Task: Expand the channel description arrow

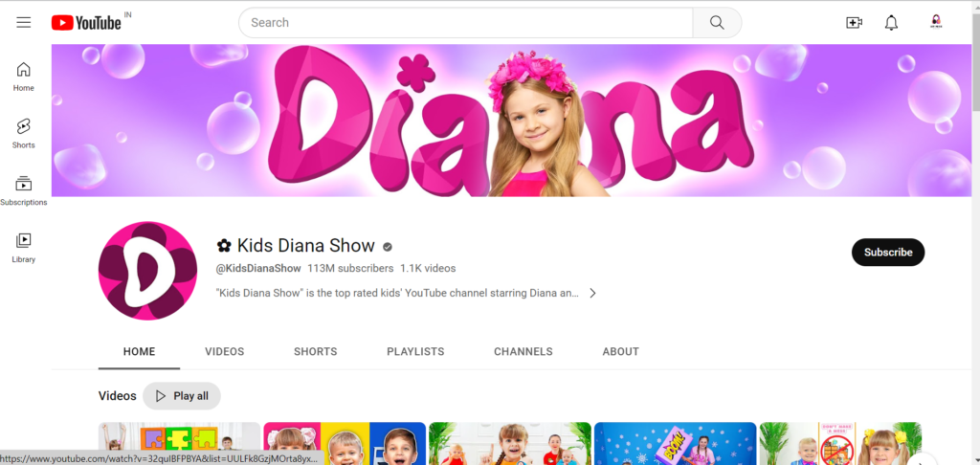Action: click(x=592, y=293)
